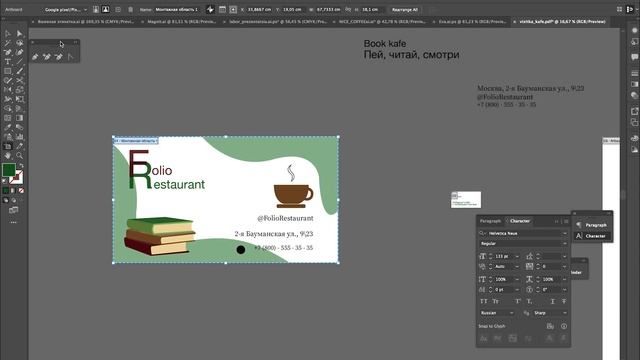This screenshot has height=360, width=640.
Task: Select the Lasso tool
Action: click(20, 43)
